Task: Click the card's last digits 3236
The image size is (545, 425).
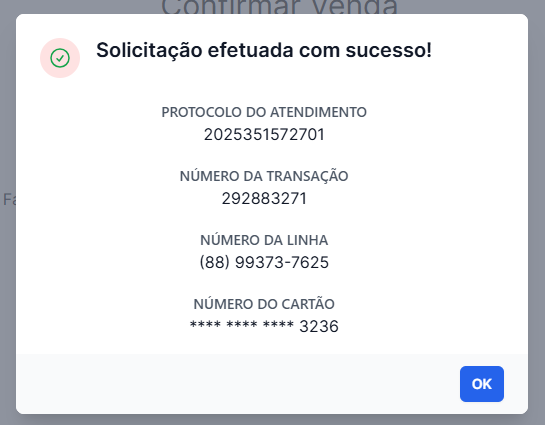Action: click(x=319, y=326)
